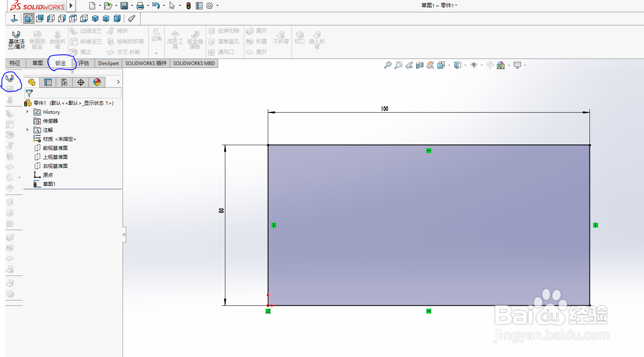Switch to the SOLIDWORKS 插件 tab
The image size is (644, 357).
coord(146,63)
